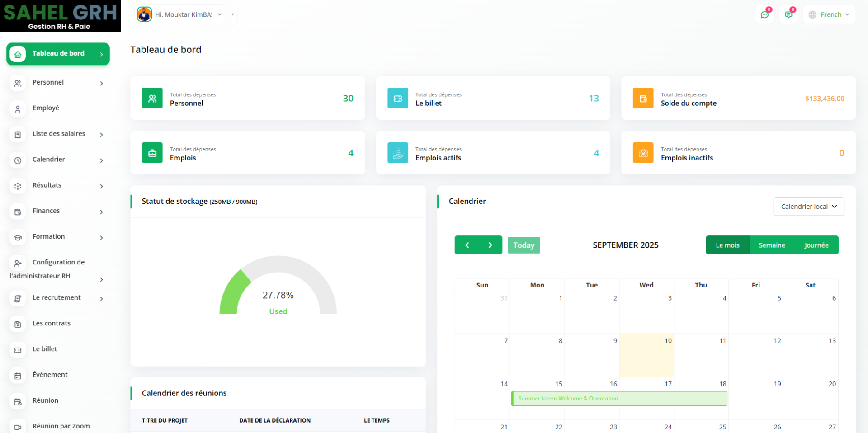The width and height of the screenshot is (868, 433).
Task: Click Mouktar KimBA's profile avatar
Action: click(x=144, y=14)
